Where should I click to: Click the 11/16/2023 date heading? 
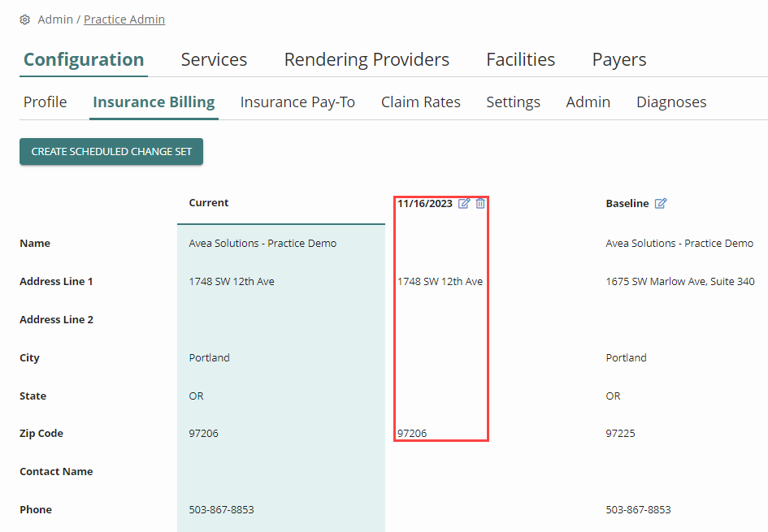(425, 204)
